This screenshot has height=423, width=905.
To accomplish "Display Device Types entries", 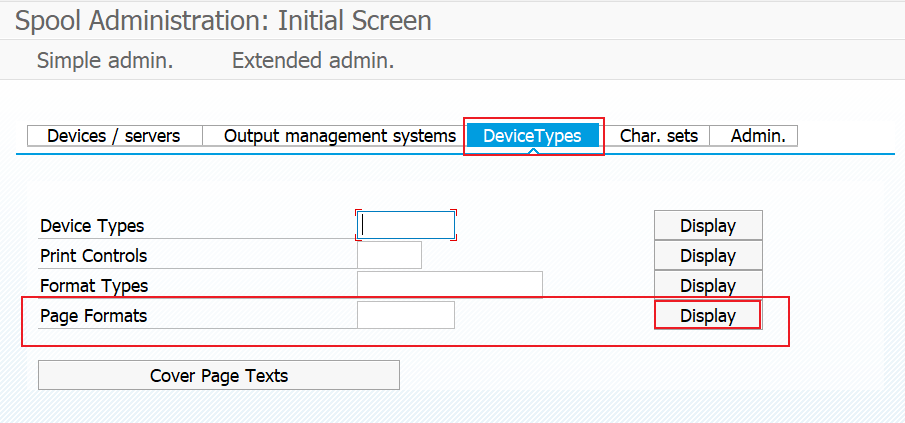I will tap(708, 225).
